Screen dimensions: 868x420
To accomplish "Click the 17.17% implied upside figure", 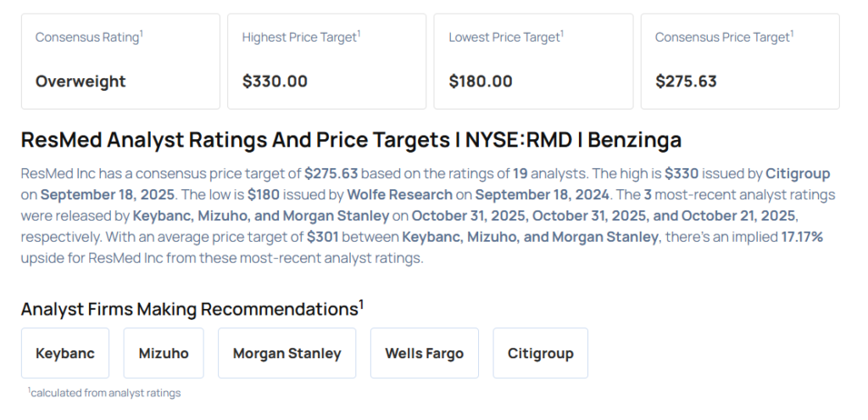I will (x=801, y=237).
